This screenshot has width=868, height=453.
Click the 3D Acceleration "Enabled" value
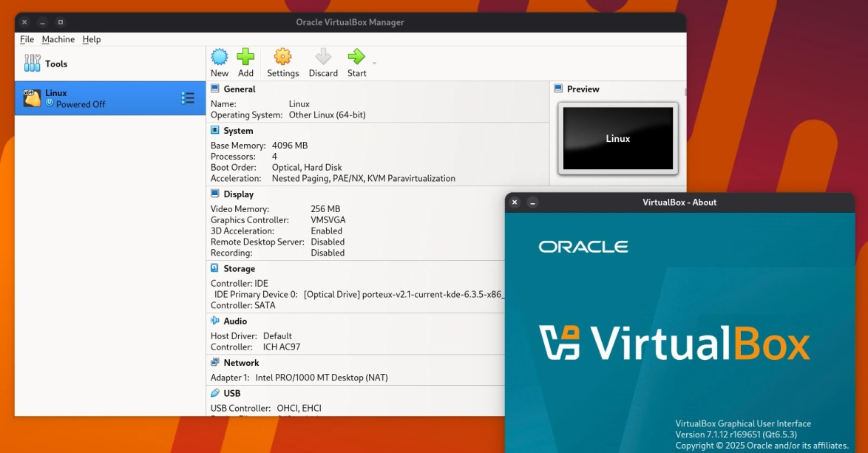(x=327, y=231)
